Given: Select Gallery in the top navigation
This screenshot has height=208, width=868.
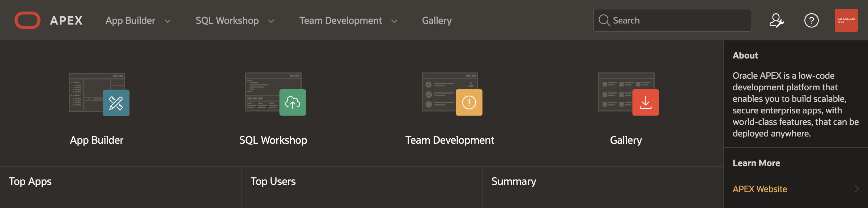Looking at the screenshot, I should (437, 21).
